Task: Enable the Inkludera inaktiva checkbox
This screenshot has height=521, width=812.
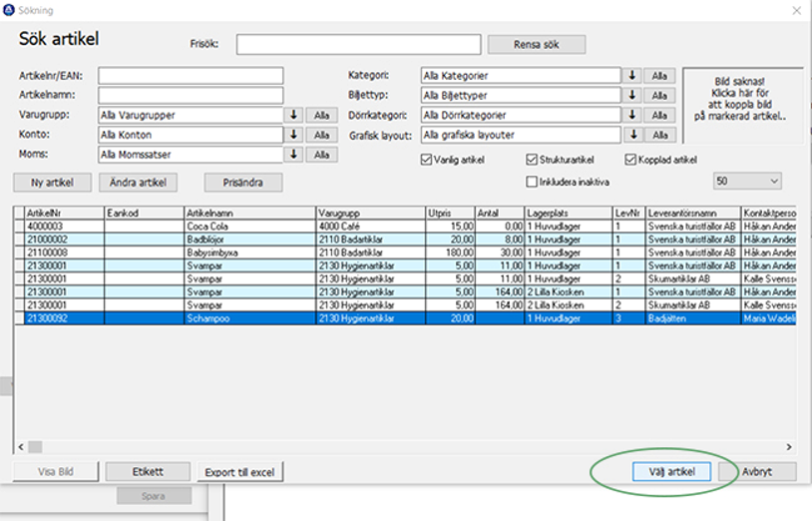Action: tap(532, 182)
